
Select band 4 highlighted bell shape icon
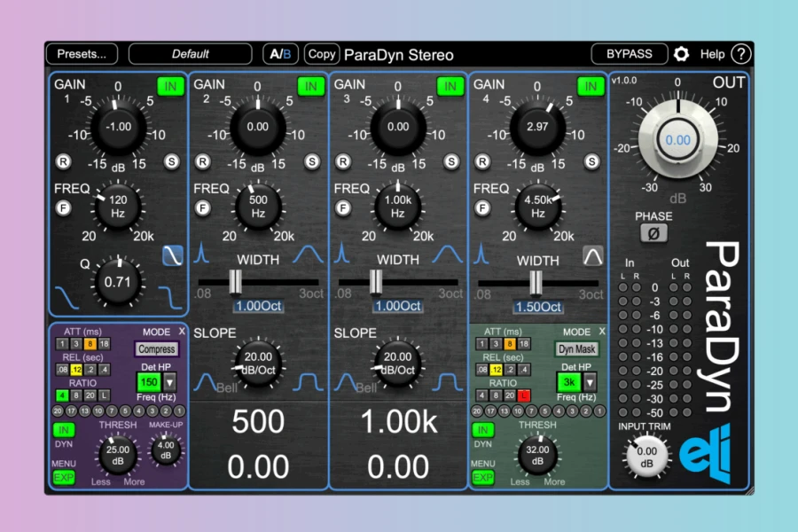pyautogui.click(x=593, y=256)
